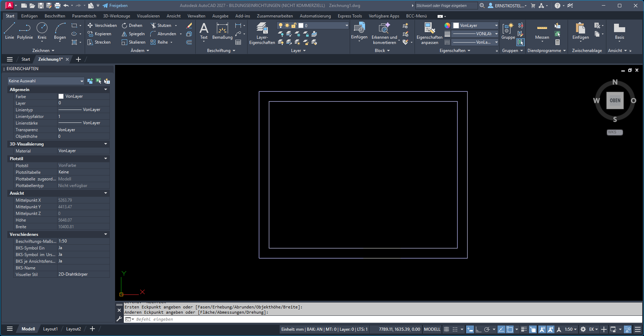Open Layer-Eigenschaften manager

(262, 33)
